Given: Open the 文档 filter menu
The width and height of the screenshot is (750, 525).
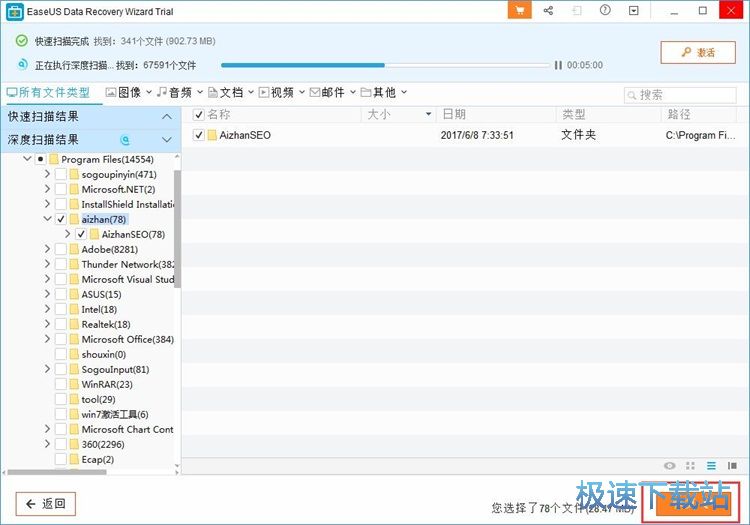Looking at the screenshot, I should click(231, 92).
